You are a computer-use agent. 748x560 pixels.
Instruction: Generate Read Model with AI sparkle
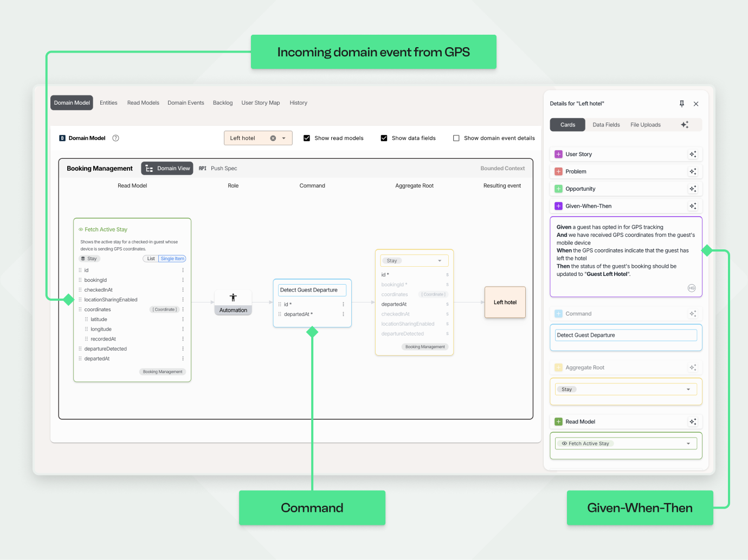(x=693, y=422)
